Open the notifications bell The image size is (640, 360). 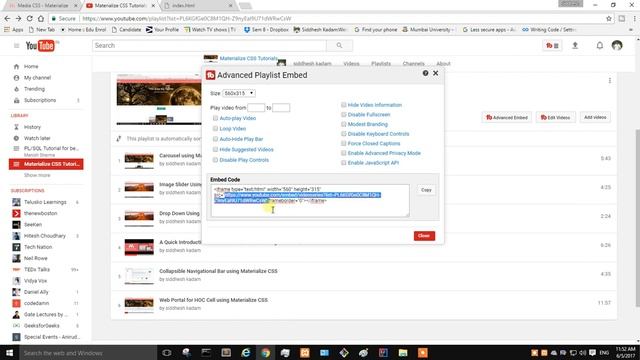[x=600, y=45]
